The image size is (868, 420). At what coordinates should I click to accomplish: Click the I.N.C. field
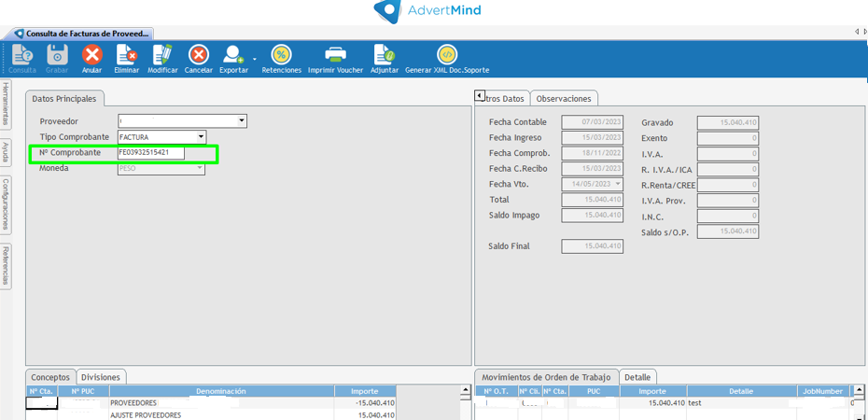728,216
